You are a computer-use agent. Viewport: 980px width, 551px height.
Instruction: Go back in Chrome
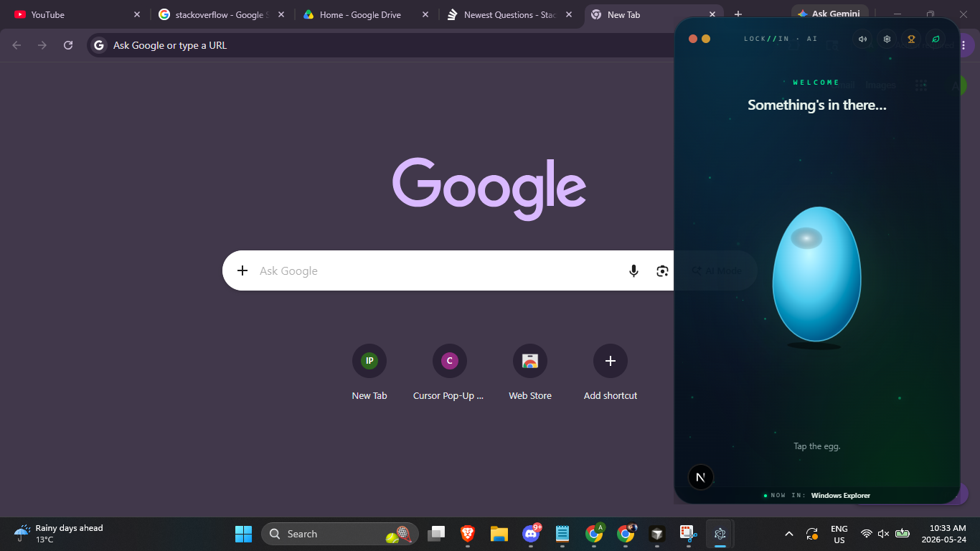tap(17, 45)
